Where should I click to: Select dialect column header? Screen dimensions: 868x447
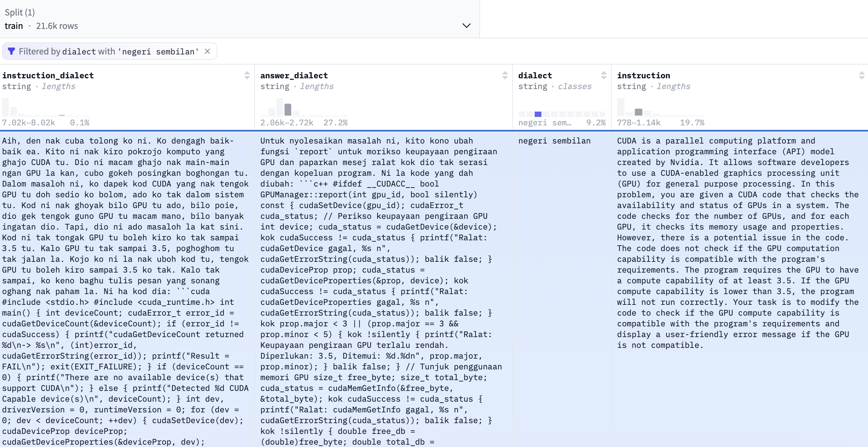pos(535,76)
